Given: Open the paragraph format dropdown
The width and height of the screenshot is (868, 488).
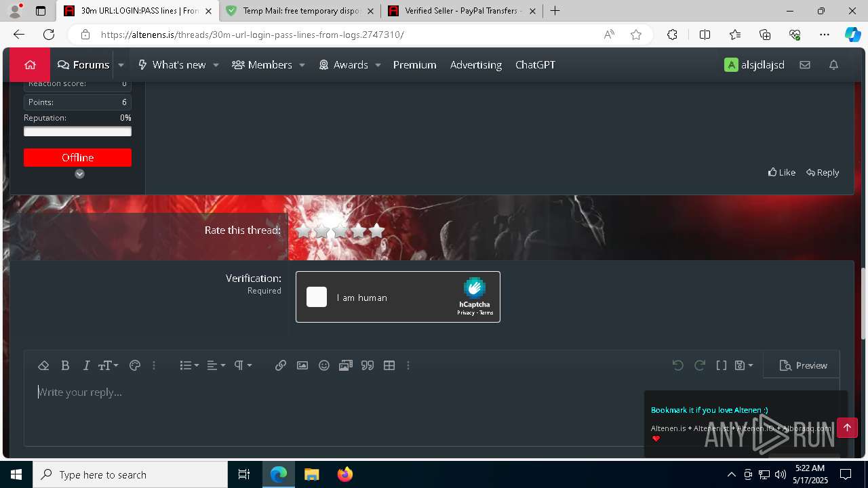Looking at the screenshot, I should 243,365.
